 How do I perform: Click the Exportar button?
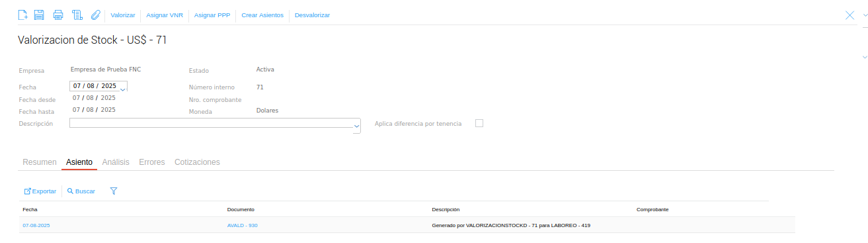click(40, 191)
